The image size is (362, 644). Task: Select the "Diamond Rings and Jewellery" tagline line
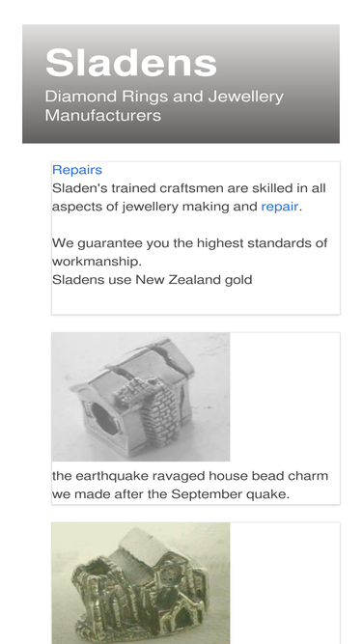pos(164,97)
